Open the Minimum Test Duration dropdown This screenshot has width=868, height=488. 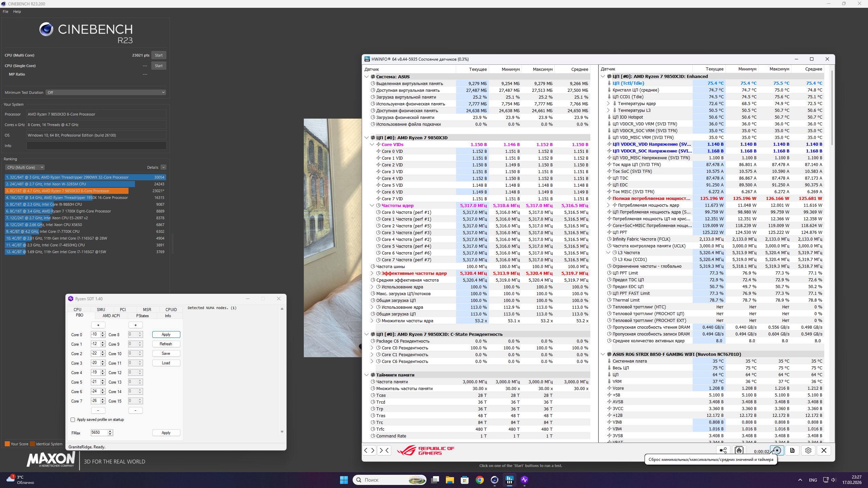click(106, 93)
